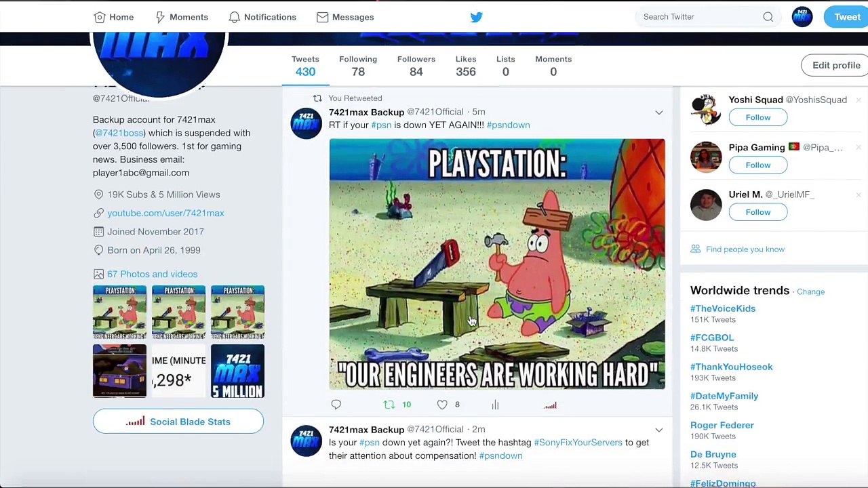
Task: Open the Notifications navigation item
Action: pyautogui.click(x=262, y=17)
